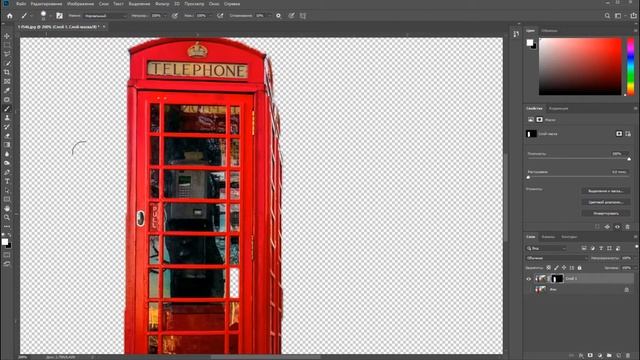Click the Цветовой диапазон button
The height and width of the screenshot is (360, 640).
pos(606,202)
